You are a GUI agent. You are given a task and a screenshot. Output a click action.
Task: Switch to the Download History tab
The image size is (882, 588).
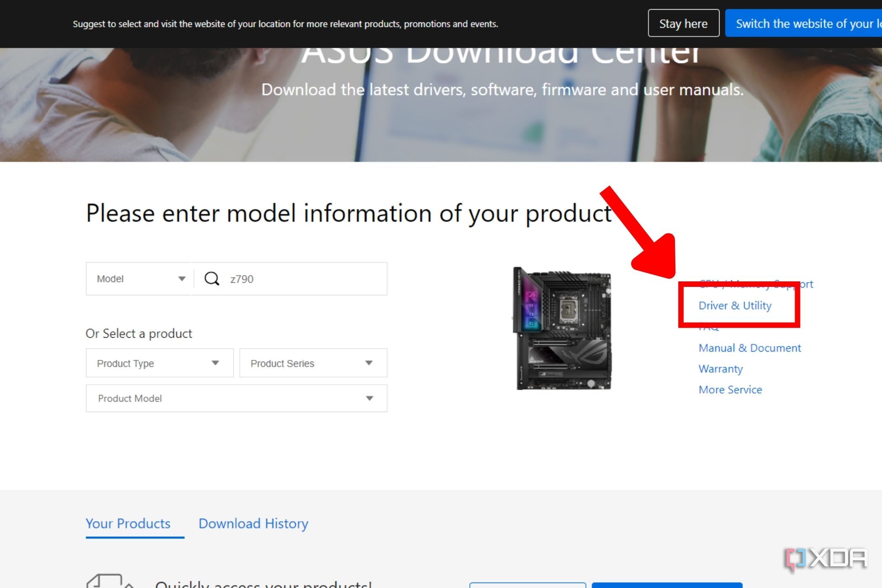253,524
